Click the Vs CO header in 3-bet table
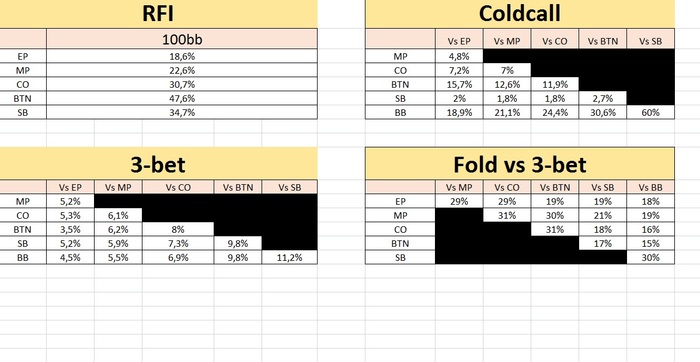 [178, 187]
